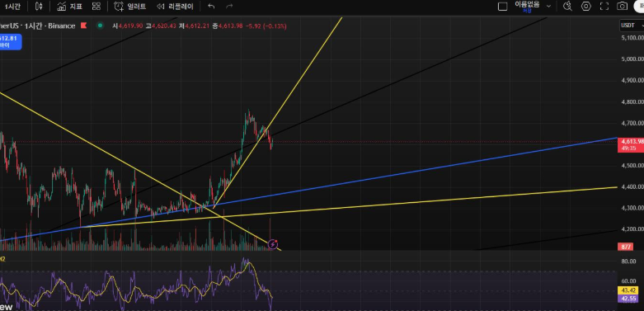Open chart settings hexagon icon
The height and width of the screenshot is (311, 644).
[x=586, y=6]
